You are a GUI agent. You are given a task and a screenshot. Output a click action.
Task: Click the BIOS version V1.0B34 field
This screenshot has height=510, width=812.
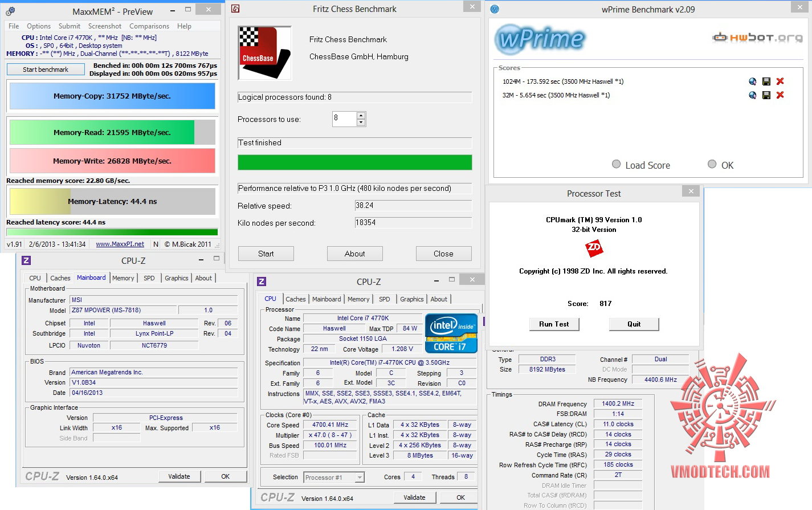[154, 382]
